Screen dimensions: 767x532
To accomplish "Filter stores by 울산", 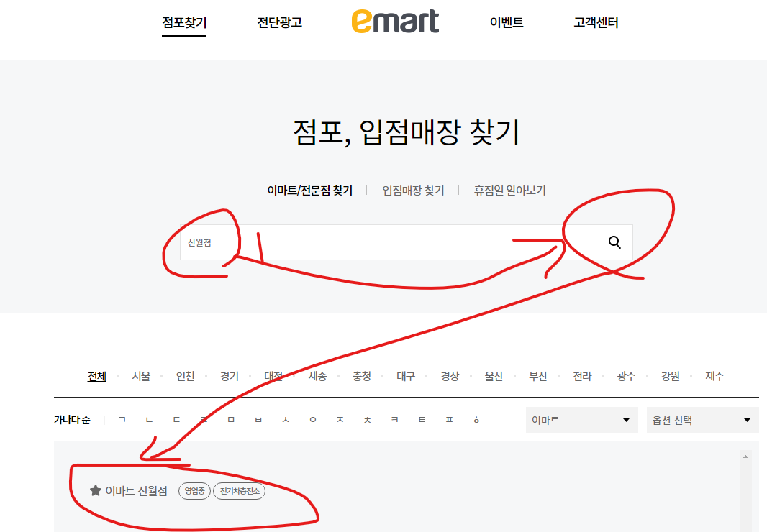I will coord(494,376).
